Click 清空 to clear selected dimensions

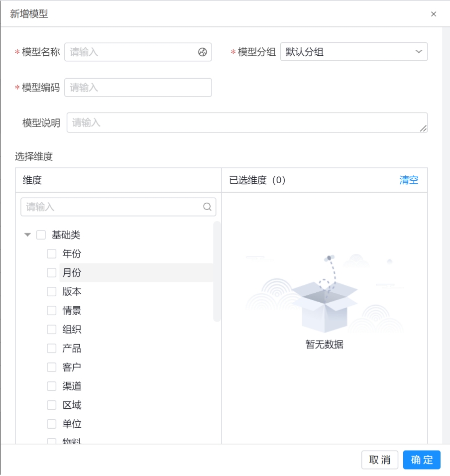409,180
